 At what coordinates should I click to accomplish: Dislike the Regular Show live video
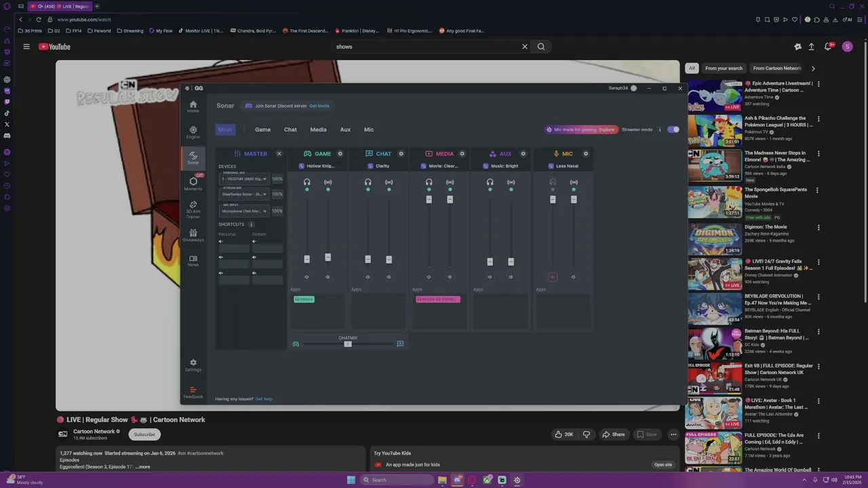[587, 434]
